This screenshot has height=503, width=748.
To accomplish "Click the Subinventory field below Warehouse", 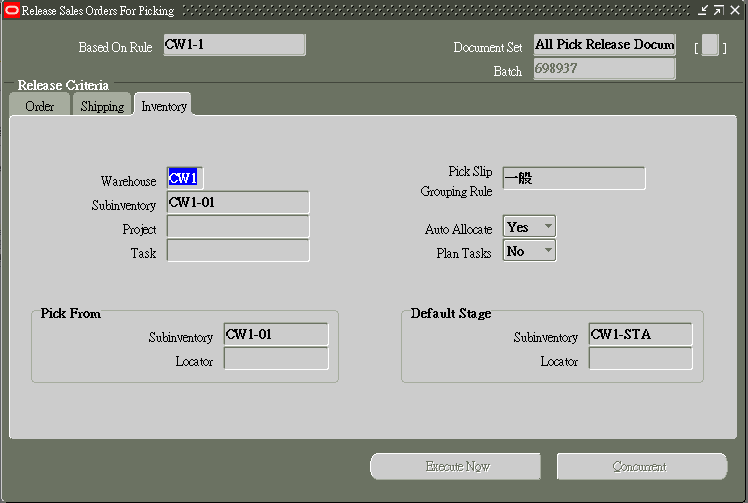I will [x=238, y=202].
